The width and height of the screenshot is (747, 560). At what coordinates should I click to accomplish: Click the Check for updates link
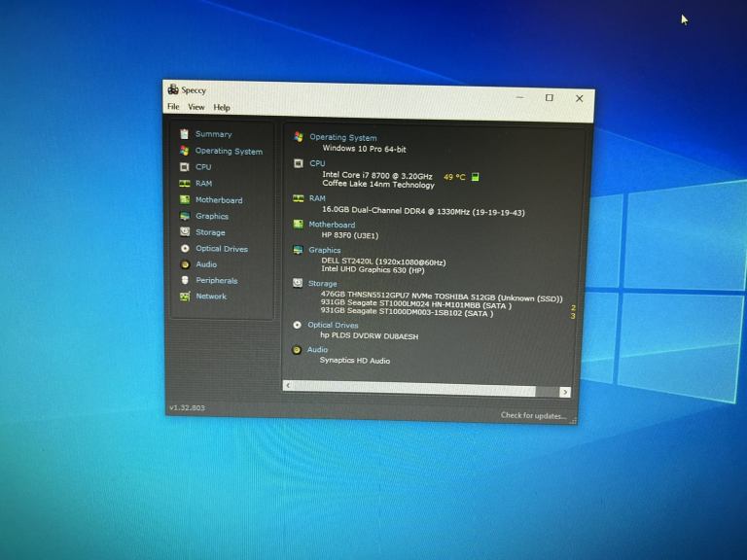pos(532,416)
